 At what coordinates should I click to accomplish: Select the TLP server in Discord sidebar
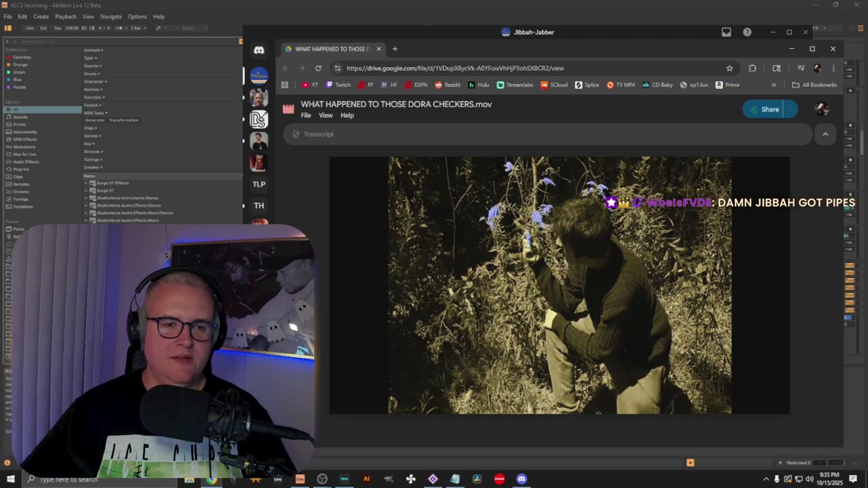click(258, 184)
